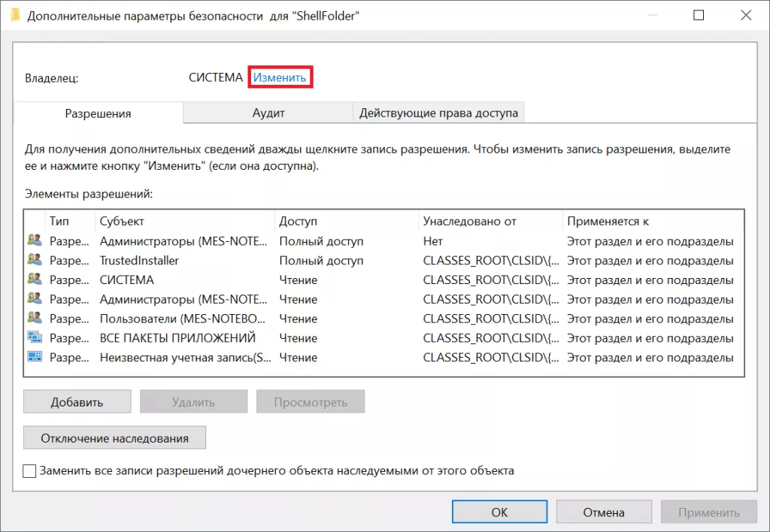Click the icon beside Неизвестная учетная запись
Image resolution: width=770 pixels, height=532 pixels.
pos(35,357)
